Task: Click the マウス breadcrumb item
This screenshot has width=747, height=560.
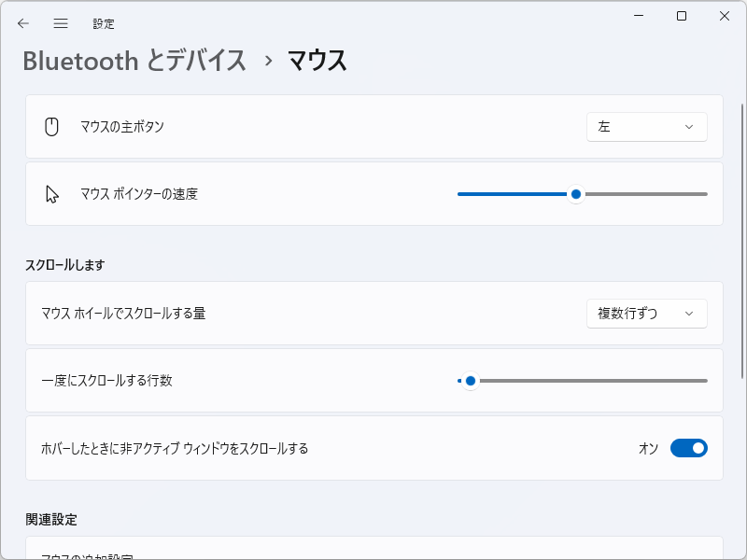Action: point(315,60)
